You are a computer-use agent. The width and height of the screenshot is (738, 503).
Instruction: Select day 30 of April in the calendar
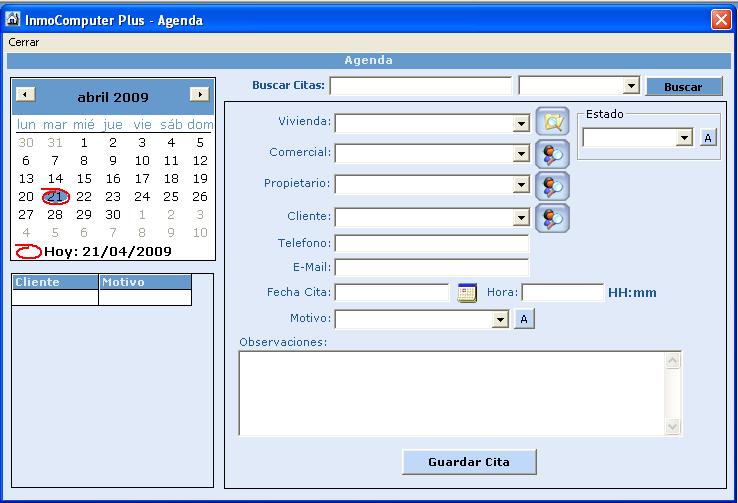(113, 215)
